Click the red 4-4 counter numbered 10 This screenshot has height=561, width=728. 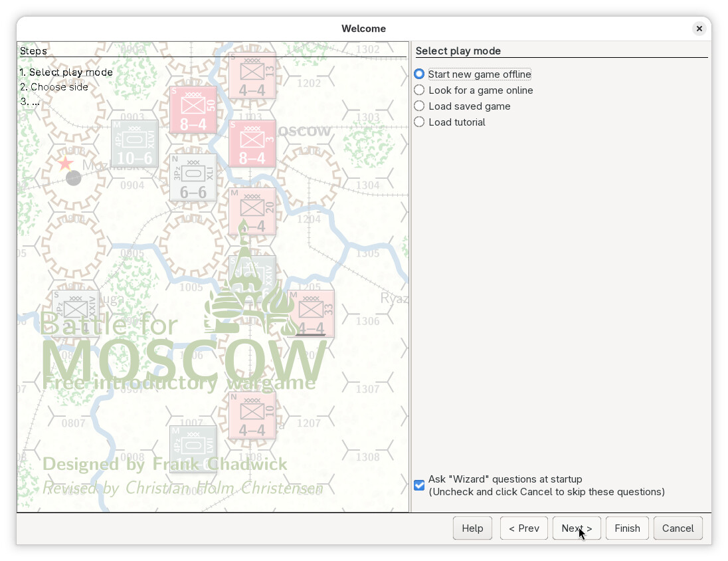click(252, 415)
